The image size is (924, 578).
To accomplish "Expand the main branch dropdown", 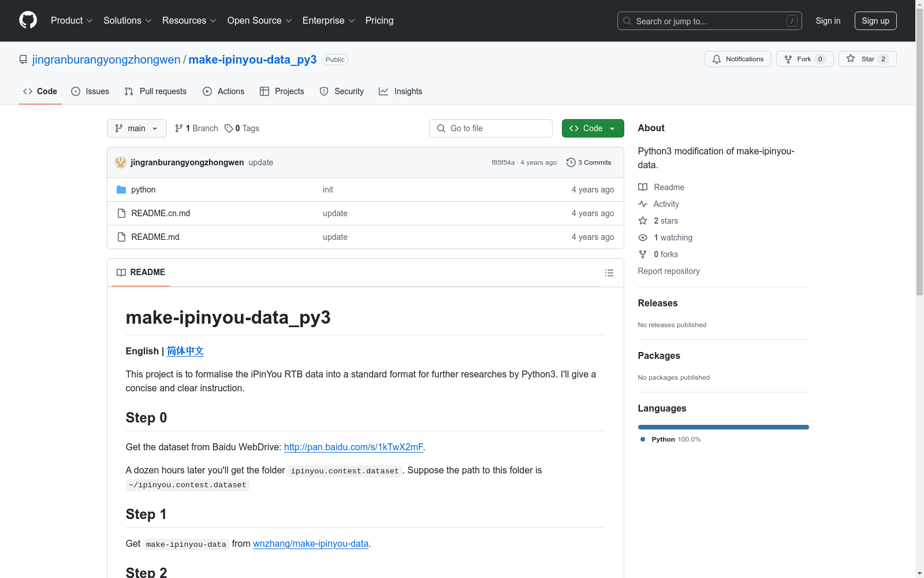I will (x=136, y=128).
